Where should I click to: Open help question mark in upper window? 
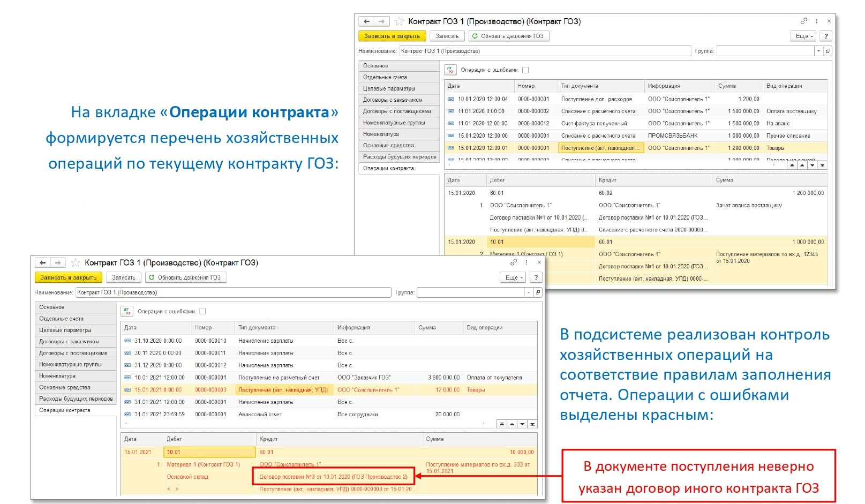[x=826, y=36]
